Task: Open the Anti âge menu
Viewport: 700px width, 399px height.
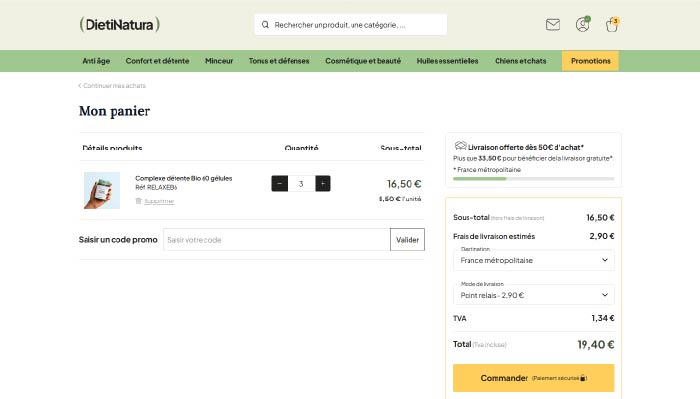Action: tap(96, 61)
